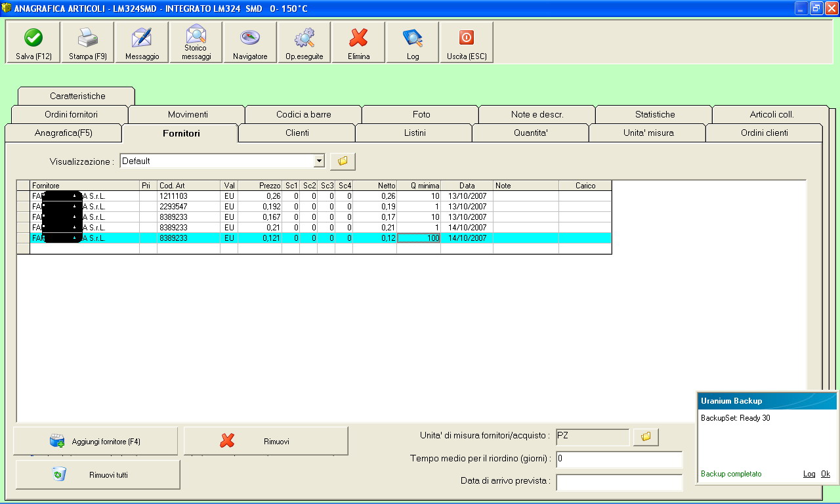Image resolution: width=840 pixels, height=504 pixels.
Task: Click Log link in Uranium Backup popup
Action: click(809, 474)
